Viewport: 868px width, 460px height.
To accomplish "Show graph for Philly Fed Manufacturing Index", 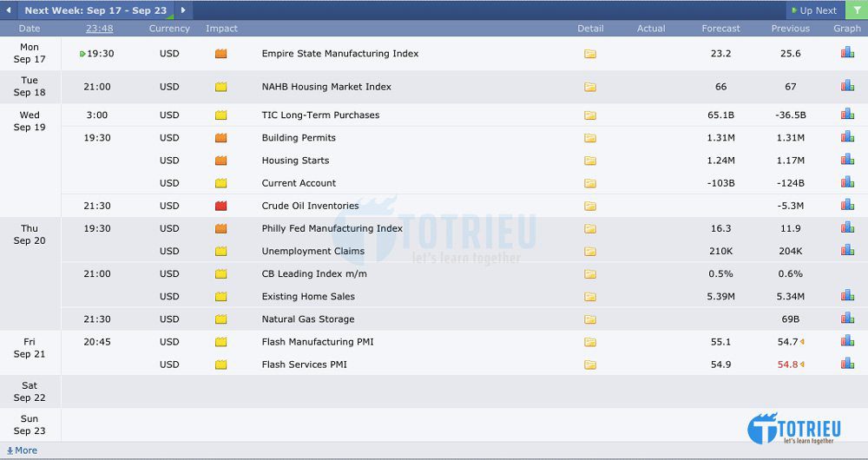I will pyautogui.click(x=847, y=228).
